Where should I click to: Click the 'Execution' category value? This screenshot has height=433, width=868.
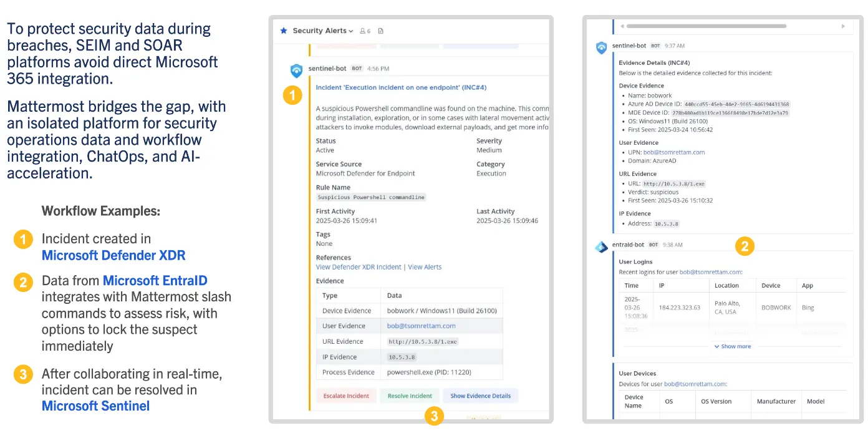[x=491, y=173]
